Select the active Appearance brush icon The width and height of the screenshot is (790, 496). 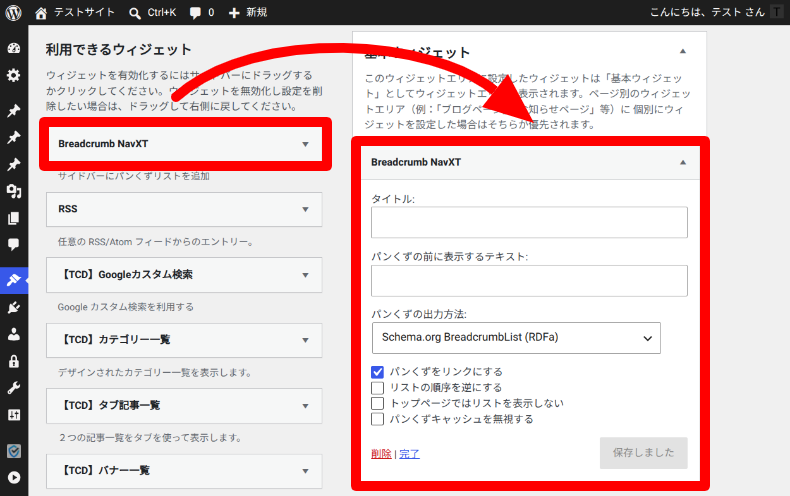pos(14,280)
